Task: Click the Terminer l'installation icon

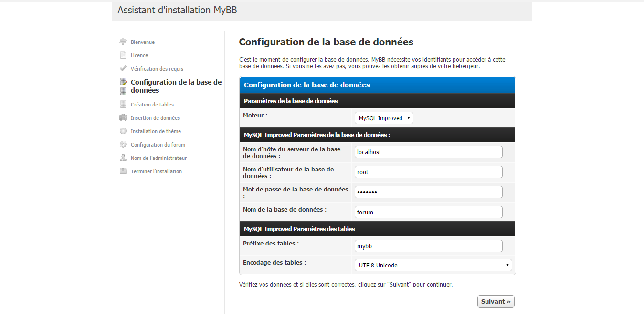Action: click(123, 171)
